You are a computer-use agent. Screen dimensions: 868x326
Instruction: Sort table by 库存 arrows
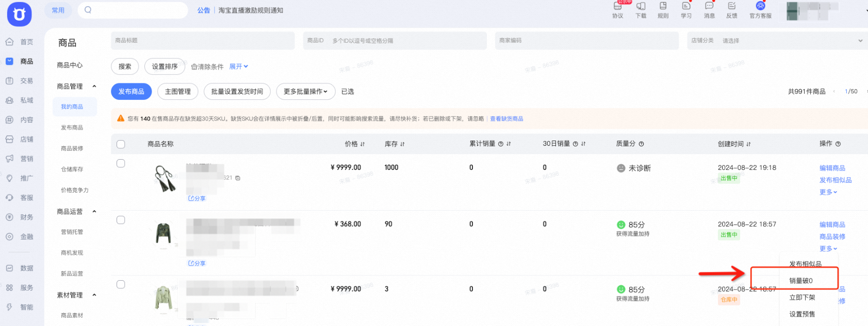(402, 144)
